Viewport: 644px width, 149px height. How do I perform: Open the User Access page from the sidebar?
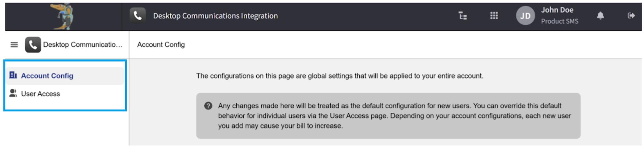point(40,94)
